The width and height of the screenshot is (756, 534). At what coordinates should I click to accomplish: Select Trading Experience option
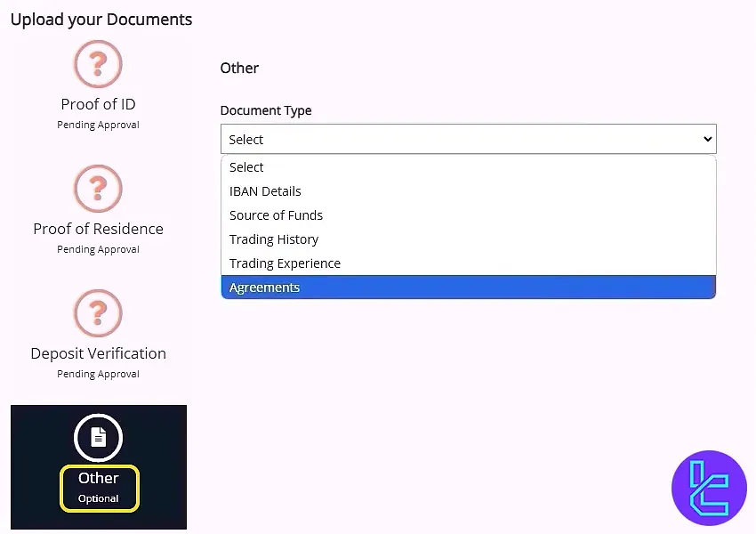284,263
